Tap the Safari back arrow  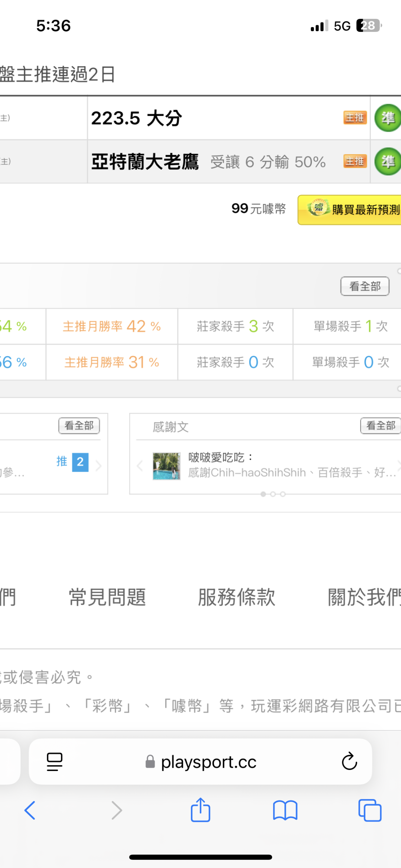click(30, 810)
